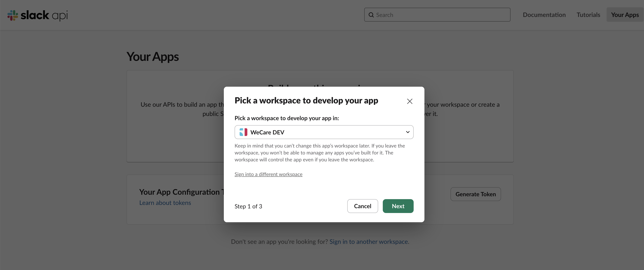Click the Your Apps page heading

coord(152,57)
